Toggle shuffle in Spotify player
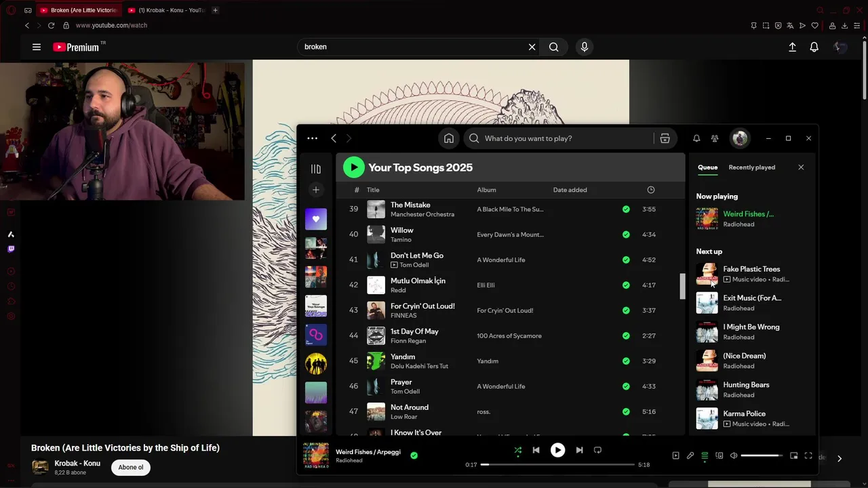Image resolution: width=868 pixels, height=488 pixels. (517, 450)
